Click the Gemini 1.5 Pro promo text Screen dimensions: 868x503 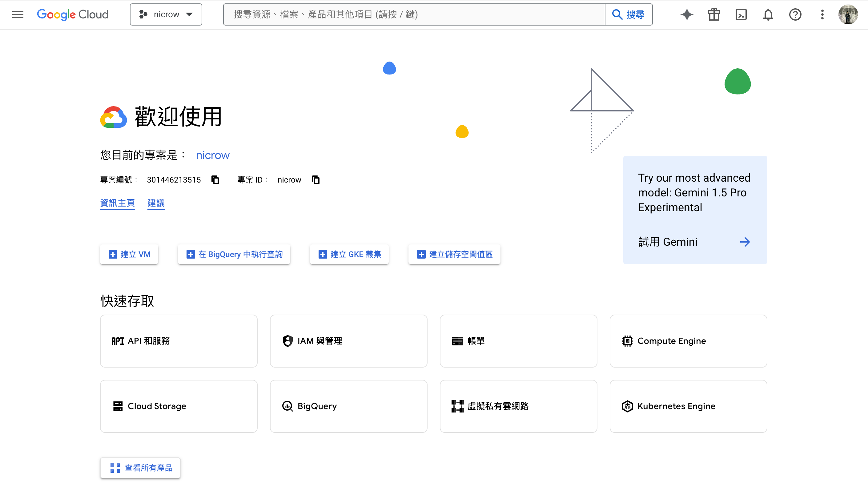(x=694, y=193)
